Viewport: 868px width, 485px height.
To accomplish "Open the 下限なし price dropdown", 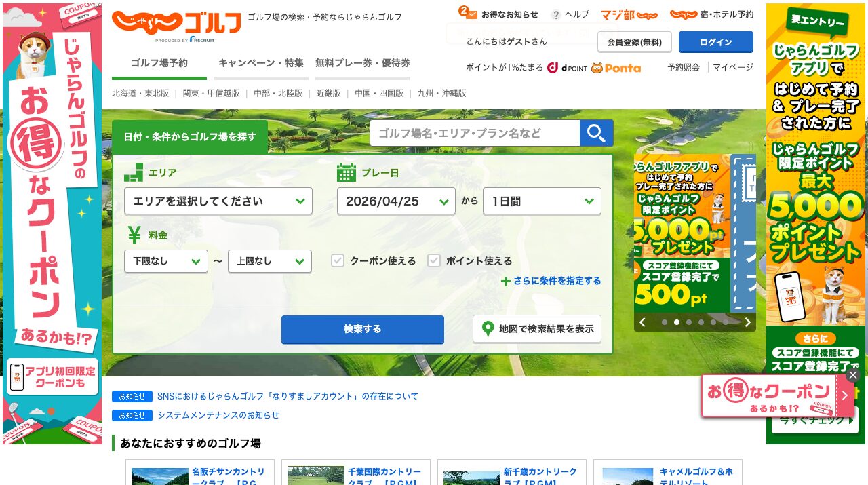I will pyautogui.click(x=165, y=261).
